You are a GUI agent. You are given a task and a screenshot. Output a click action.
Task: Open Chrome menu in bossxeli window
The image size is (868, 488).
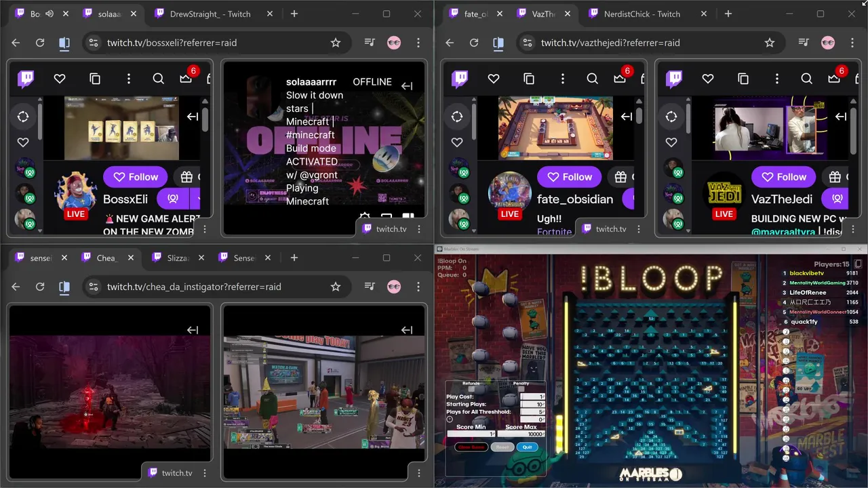click(418, 43)
